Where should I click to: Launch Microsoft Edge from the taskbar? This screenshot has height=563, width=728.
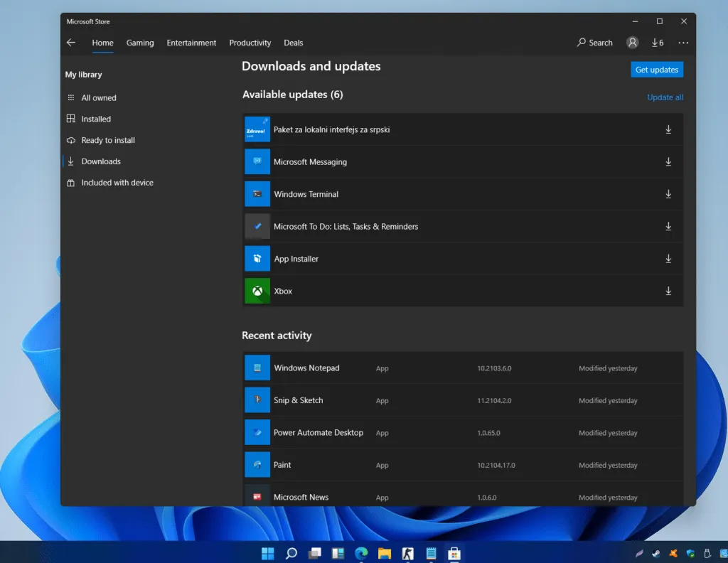point(361,553)
